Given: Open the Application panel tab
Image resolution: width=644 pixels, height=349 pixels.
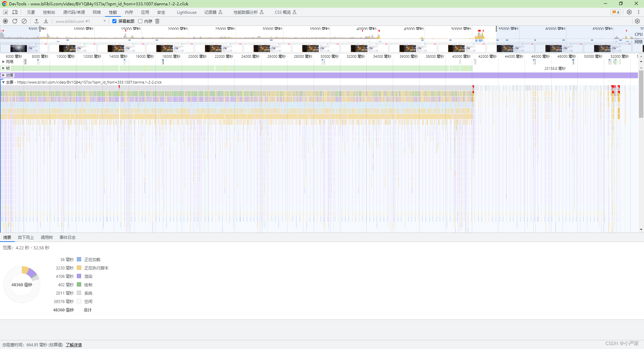Looking at the screenshot, I should tap(145, 12).
